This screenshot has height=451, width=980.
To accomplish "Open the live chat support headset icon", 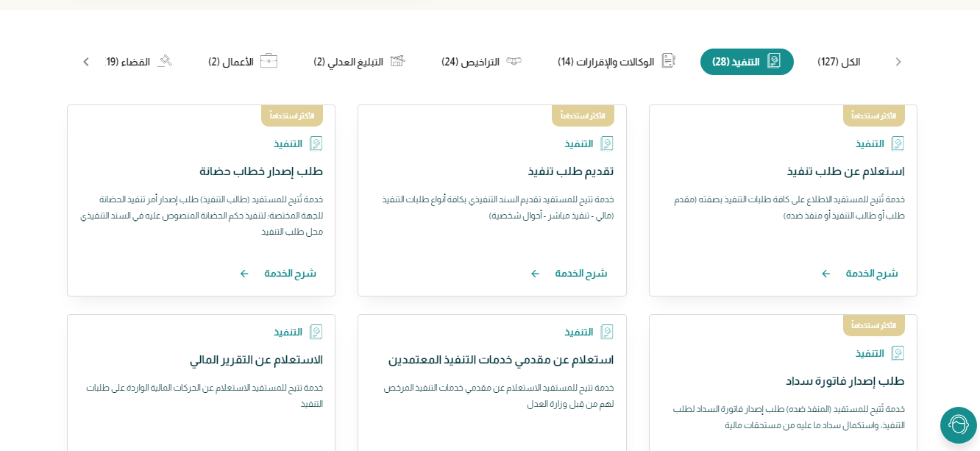I will click(x=958, y=425).
